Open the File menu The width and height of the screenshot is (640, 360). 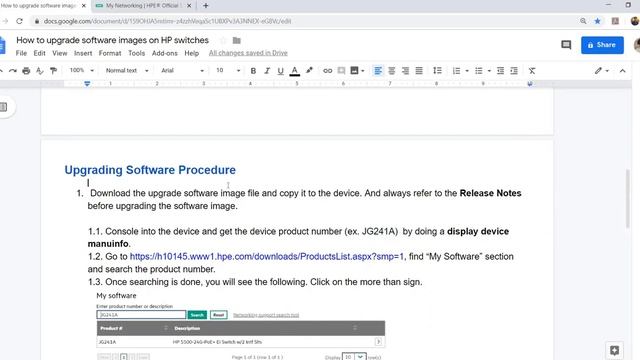tap(21, 53)
